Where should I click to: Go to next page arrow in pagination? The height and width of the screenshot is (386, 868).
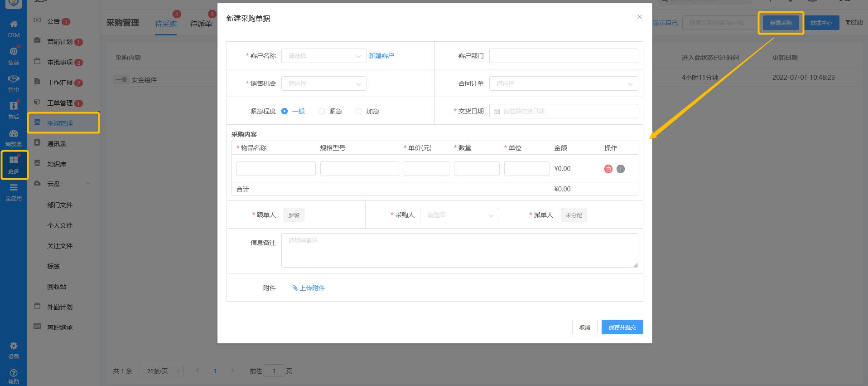[x=232, y=371]
